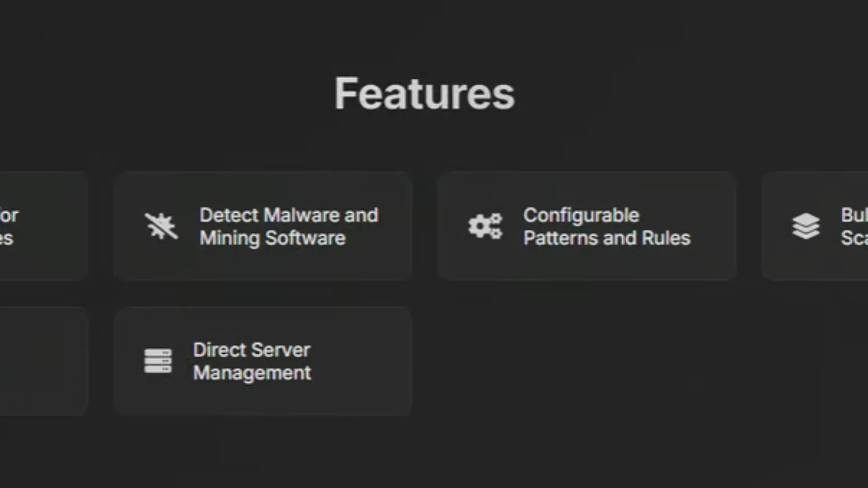The image size is (868, 488).
Task: Click the server rack icon
Action: (158, 361)
